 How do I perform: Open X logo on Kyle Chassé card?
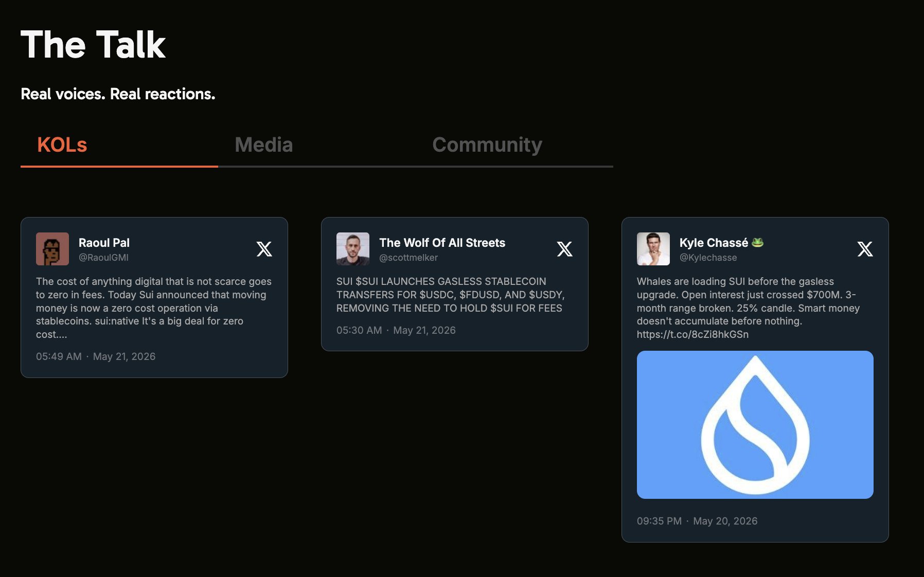(x=865, y=249)
